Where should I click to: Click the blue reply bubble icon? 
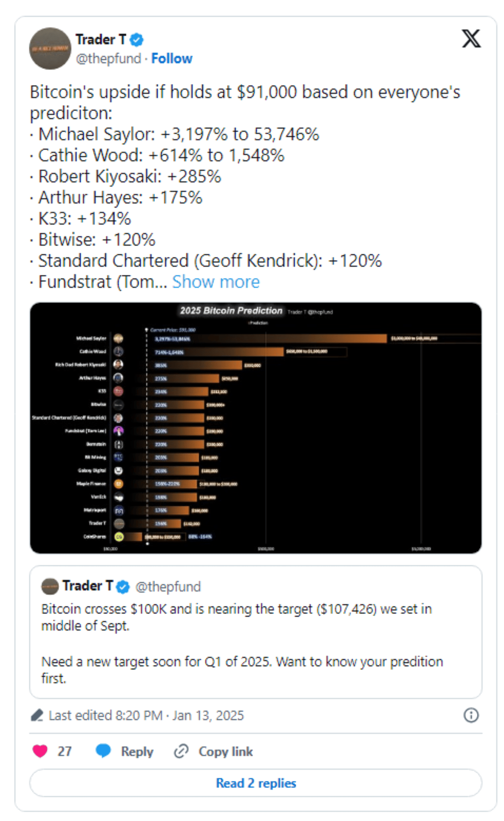click(103, 751)
